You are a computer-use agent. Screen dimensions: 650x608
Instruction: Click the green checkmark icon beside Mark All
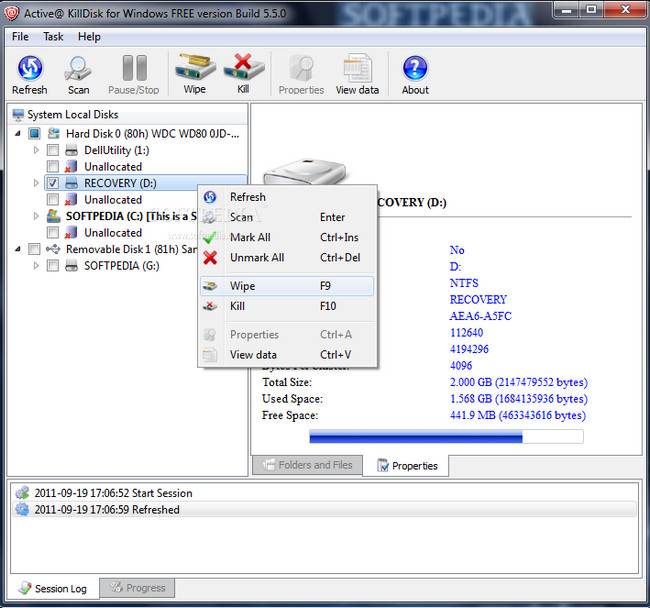(210, 237)
